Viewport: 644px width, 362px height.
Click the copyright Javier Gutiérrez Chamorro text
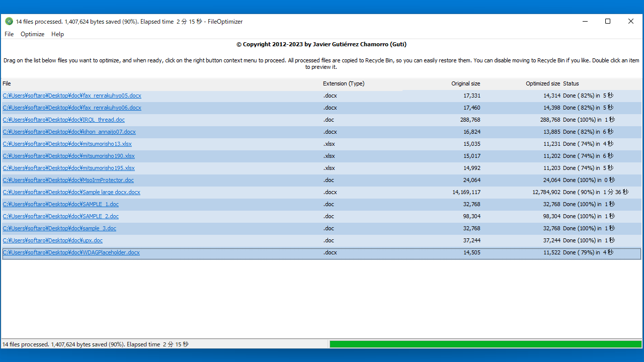coord(321,44)
